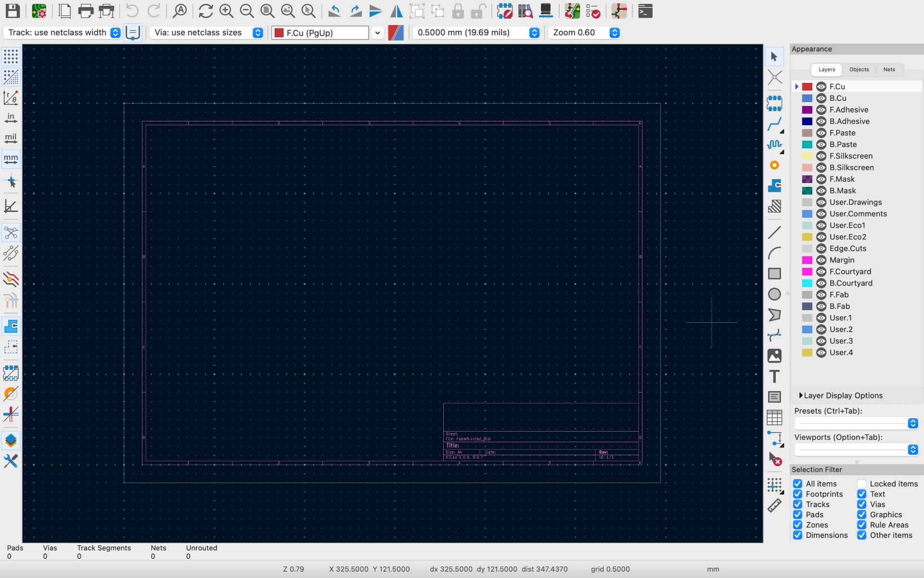The width and height of the screenshot is (924, 578).
Task: Choose the Draw Circle tool
Action: click(774, 294)
